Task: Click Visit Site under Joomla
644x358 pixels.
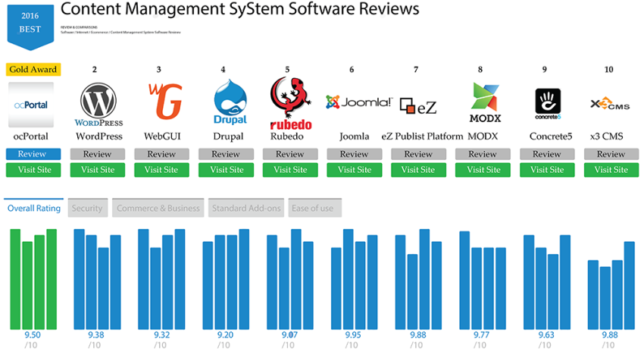Action: click(355, 170)
